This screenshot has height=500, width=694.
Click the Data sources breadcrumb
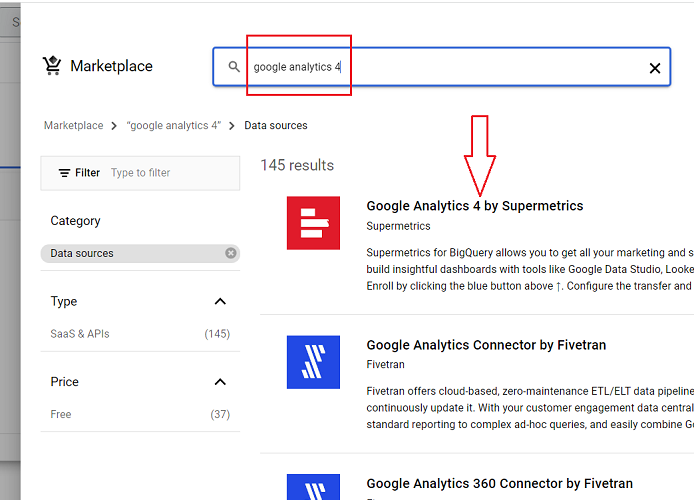click(276, 126)
